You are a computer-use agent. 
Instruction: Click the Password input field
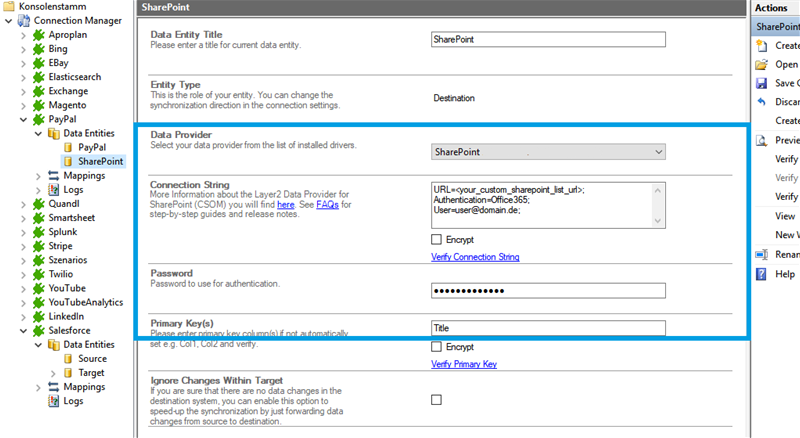(548, 291)
